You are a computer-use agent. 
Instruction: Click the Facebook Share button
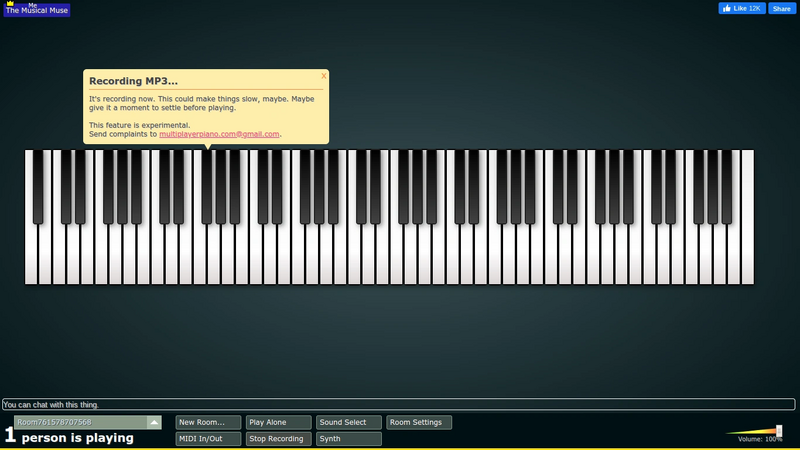782,8
